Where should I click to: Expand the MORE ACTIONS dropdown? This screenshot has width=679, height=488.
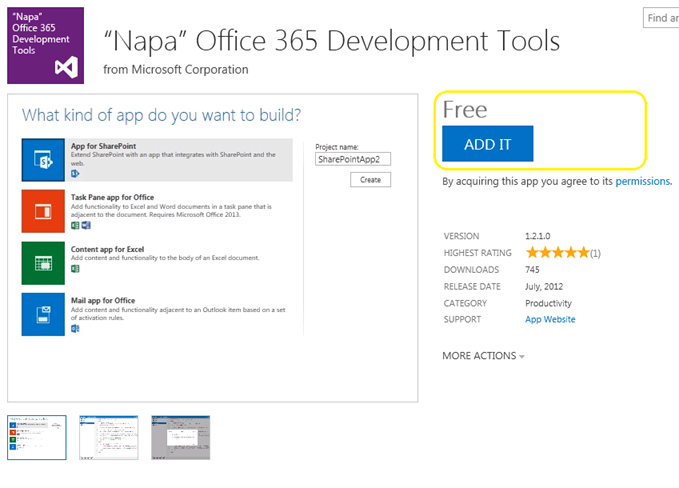(x=483, y=355)
